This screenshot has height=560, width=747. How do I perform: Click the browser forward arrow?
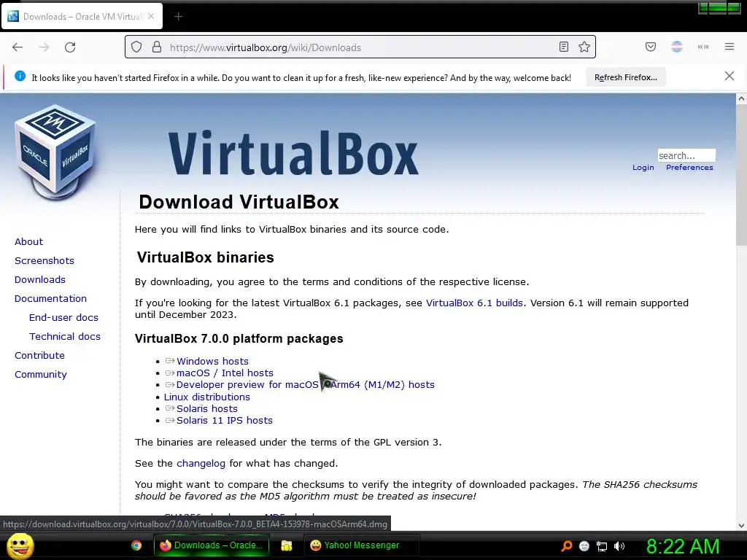tap(44, 47)
